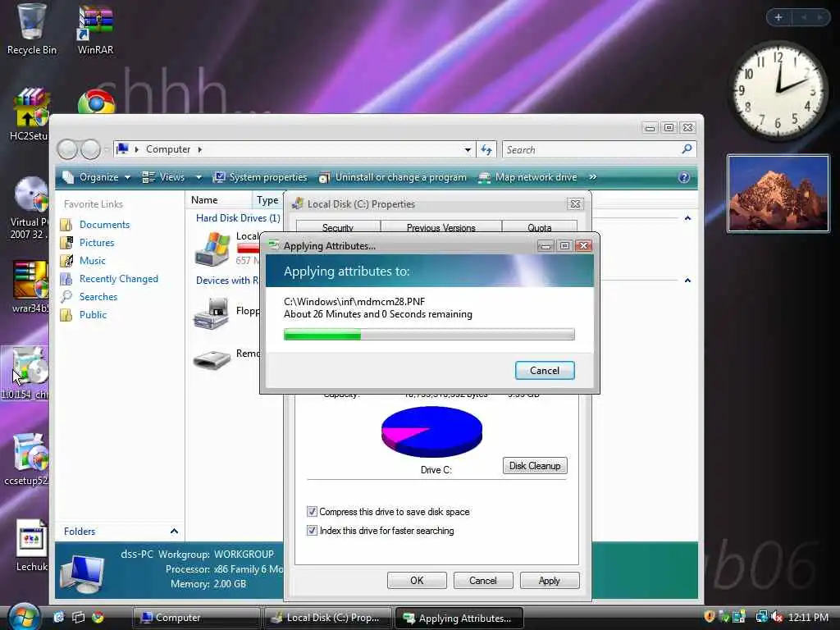
Task: Click the arrow after Computer in address bar
Action: (x=200, y=149)
